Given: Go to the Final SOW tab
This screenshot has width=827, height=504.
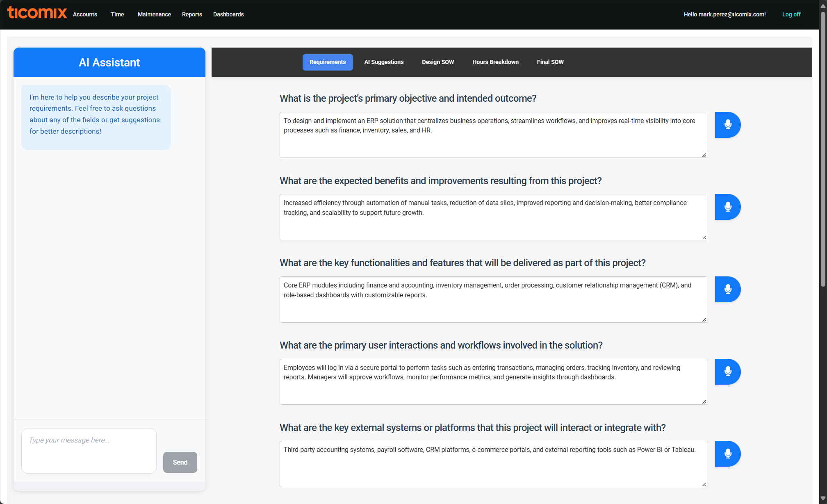Looking at the screenshot, I should tap(550, 62).
